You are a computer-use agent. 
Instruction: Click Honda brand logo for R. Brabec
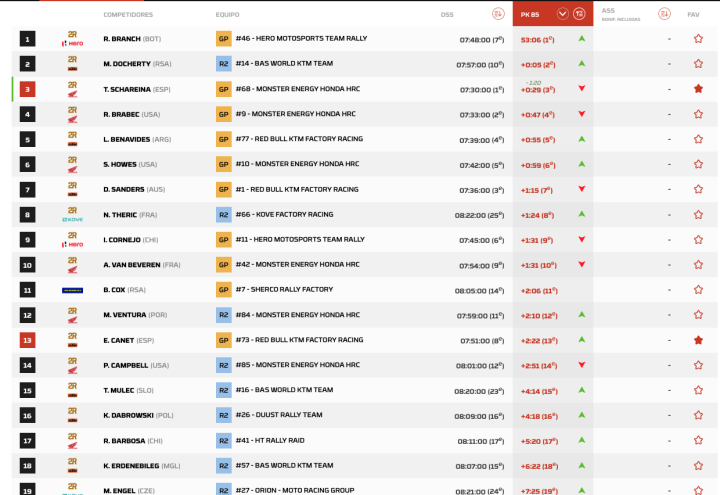pos(72,114)
